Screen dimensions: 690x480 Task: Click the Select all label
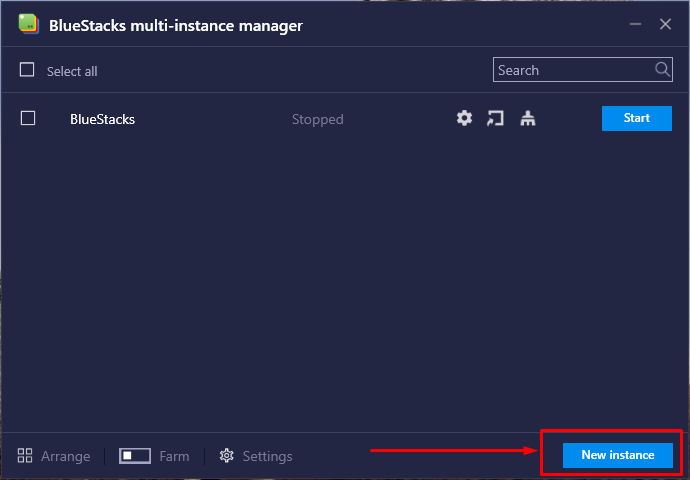72,71
